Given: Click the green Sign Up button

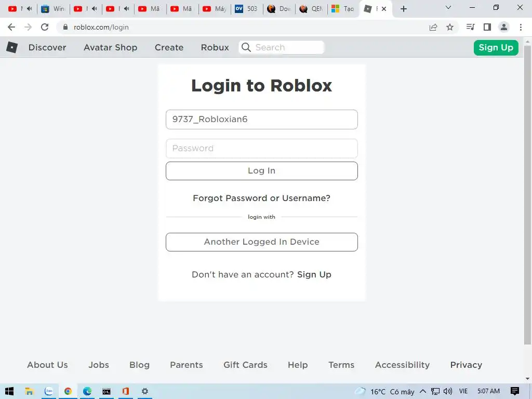Looking at the screenshot, I should point(496,47).
